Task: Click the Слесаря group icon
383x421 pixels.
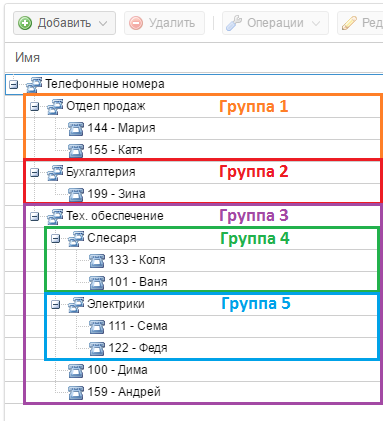Action: point(76,239)
